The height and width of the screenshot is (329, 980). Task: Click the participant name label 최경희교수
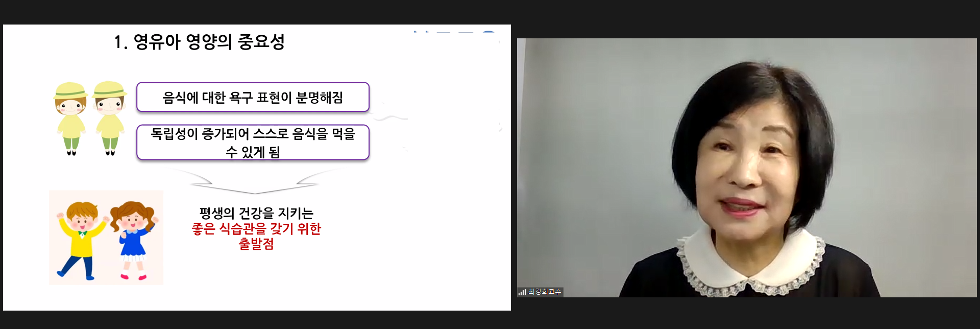[x=545, y=292]
